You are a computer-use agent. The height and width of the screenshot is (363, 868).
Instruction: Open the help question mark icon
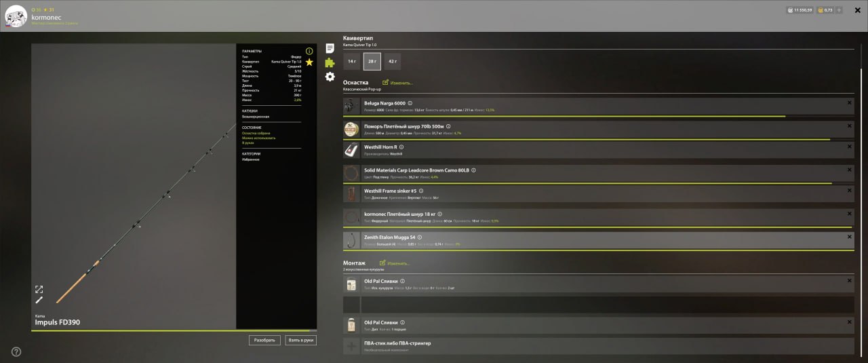(16, 351)
